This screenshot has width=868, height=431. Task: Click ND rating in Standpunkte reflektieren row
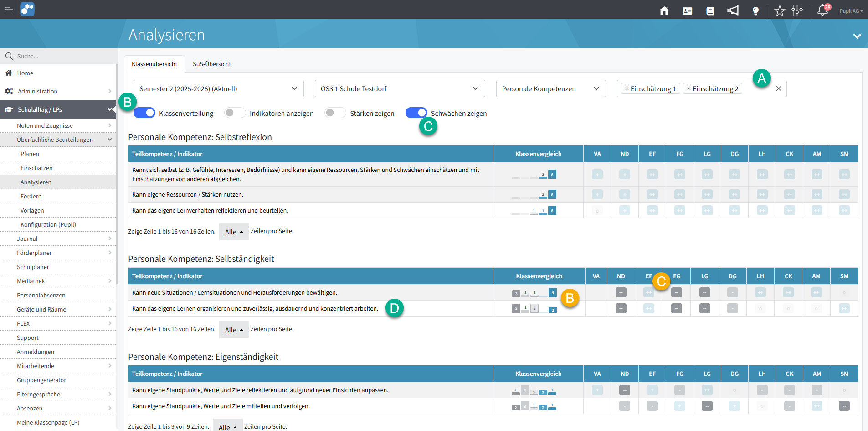625,390
